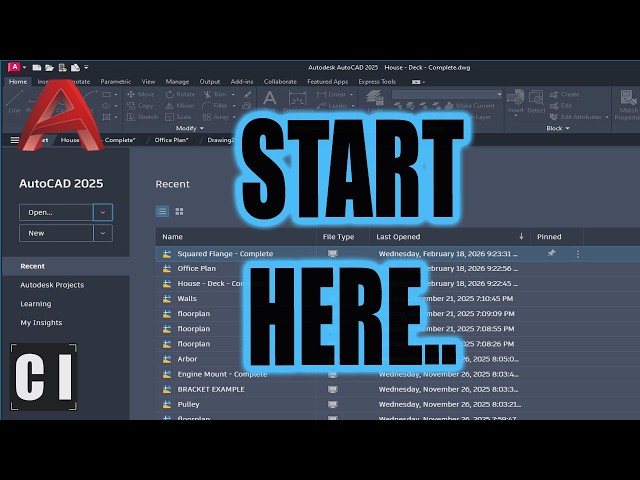Screen dimensions: 640x480
Task: Open My Insights in the sidebar
Action: tap(41, 322)
